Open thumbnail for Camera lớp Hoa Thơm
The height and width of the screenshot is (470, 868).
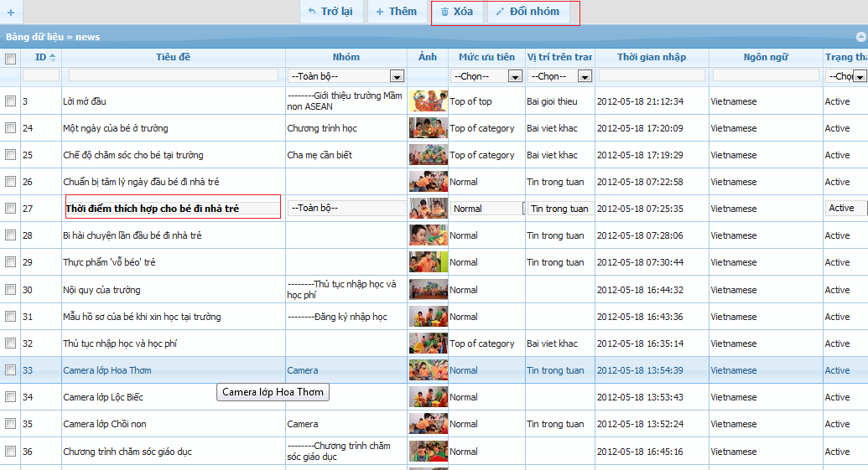coord(428,370)
